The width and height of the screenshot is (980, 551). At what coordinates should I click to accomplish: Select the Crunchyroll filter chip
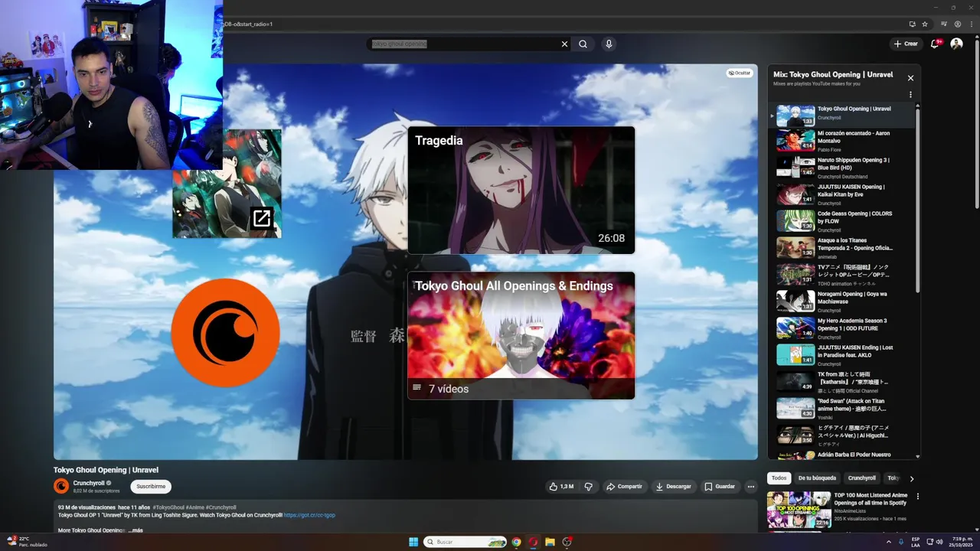[x=861, y=478]
